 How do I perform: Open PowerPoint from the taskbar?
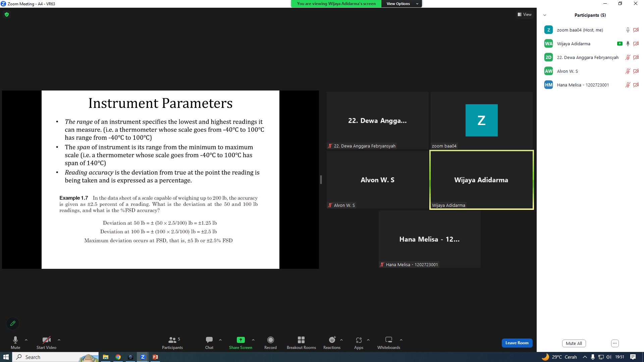coord(155,357)
